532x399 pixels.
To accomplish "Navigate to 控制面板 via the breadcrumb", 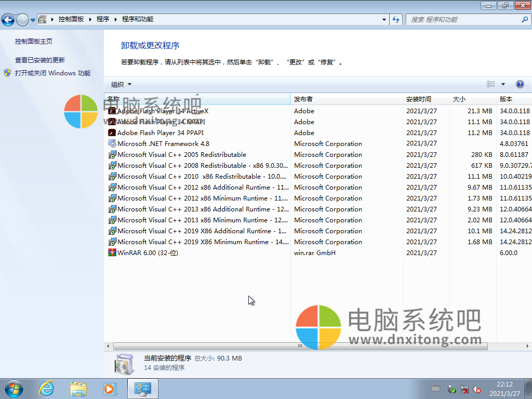I will 70,19.
